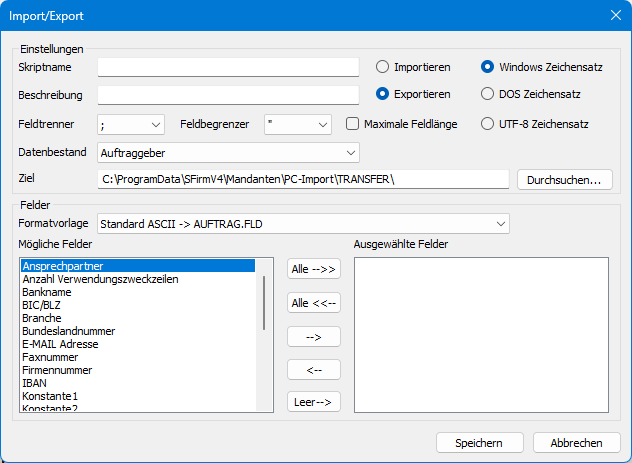Enable the Maximale Feldlänge checkbox

click(x=353, y=124)
